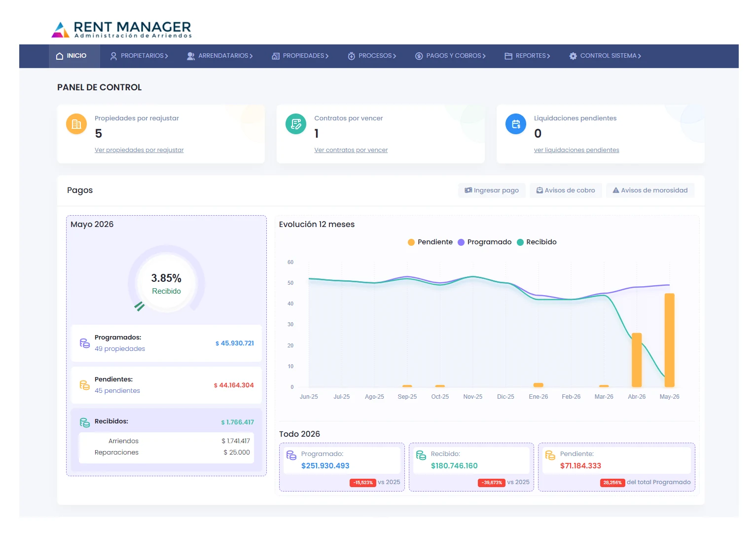Go to the INICIO tab
This screenshot has width=756, height=533.
pyautogui.click(x=74, y=56)
